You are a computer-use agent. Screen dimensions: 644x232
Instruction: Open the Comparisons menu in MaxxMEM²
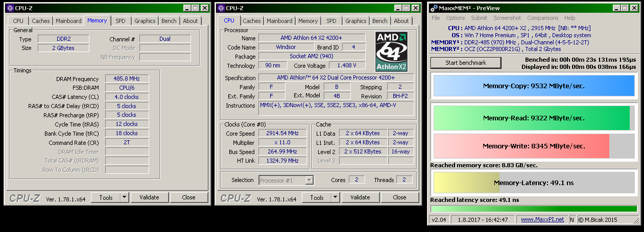click(x=543, y=18)
